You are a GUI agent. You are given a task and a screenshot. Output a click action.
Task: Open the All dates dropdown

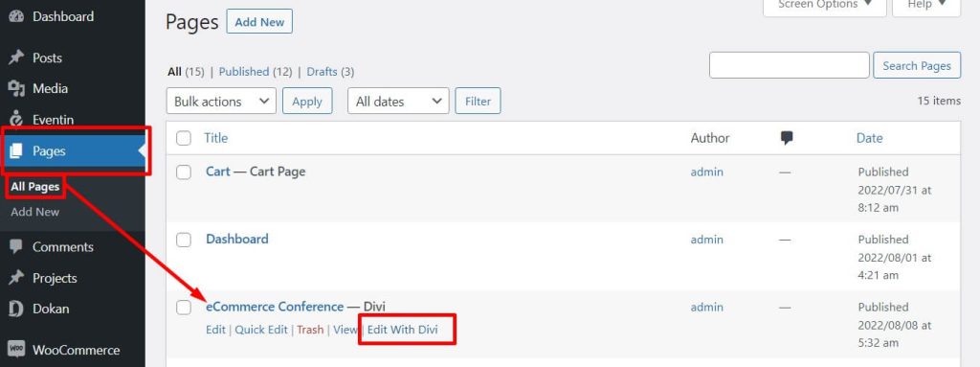point(398,101)
